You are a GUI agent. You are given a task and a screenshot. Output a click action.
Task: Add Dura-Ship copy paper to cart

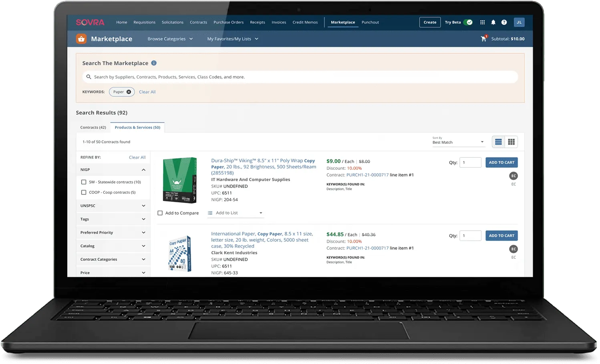[x=501, y=163]
